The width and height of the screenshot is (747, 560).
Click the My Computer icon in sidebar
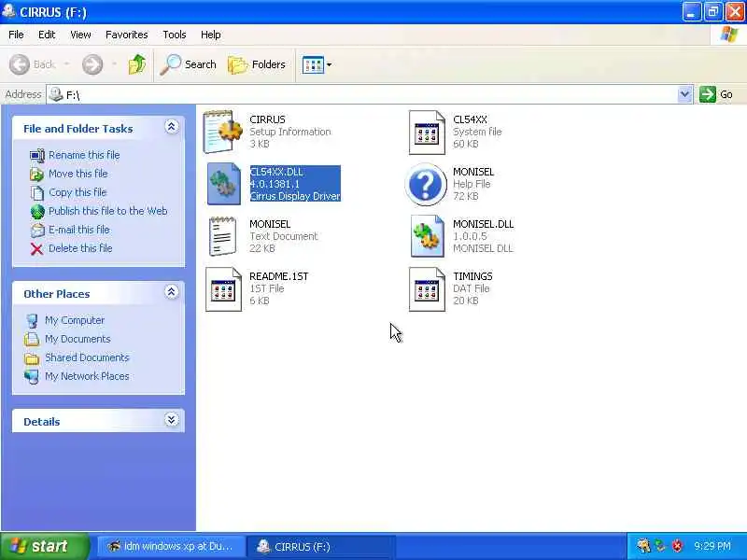pyautogui.click(x=32, y=321)
